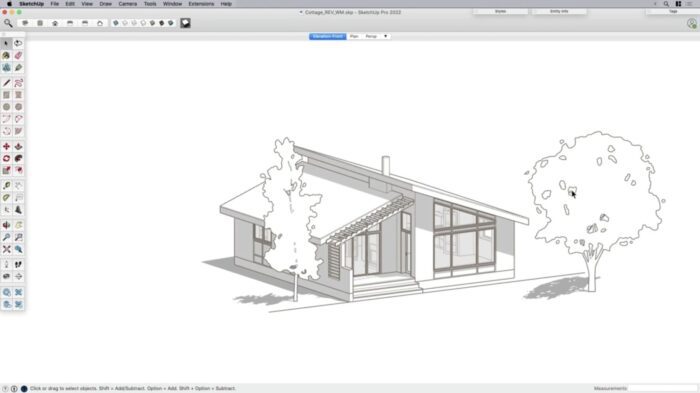700x393 pixels.
Task: Expand the Styles tray panel
Action: pyautogui.click(x=500, y=11)
